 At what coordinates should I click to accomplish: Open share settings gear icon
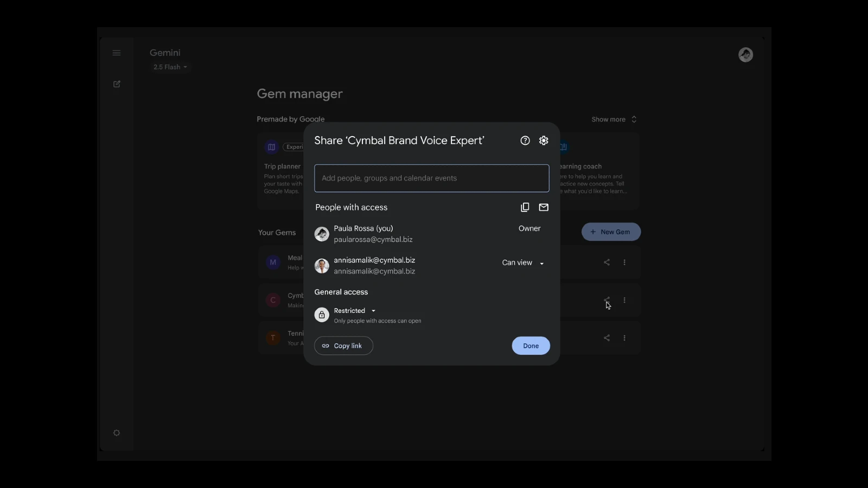click(x=544, y=140)
